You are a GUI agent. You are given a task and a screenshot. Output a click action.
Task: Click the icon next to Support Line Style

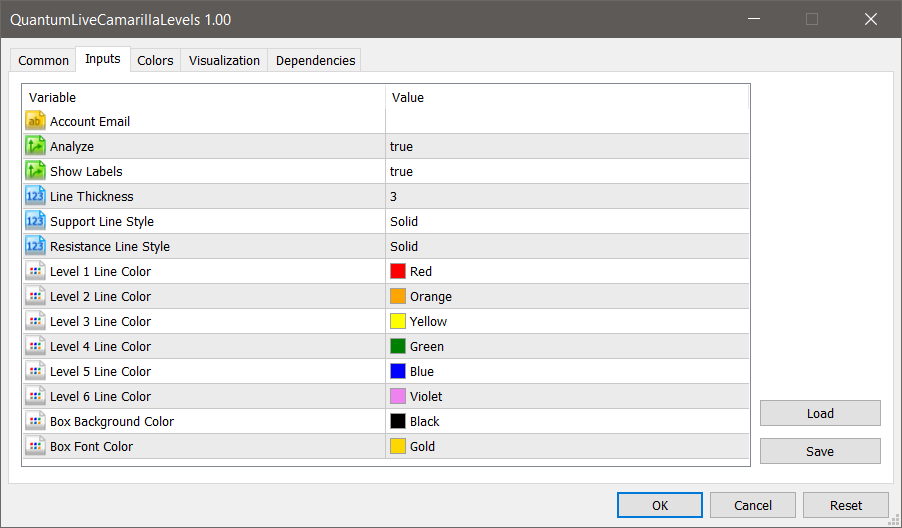(x=35, y=221)
